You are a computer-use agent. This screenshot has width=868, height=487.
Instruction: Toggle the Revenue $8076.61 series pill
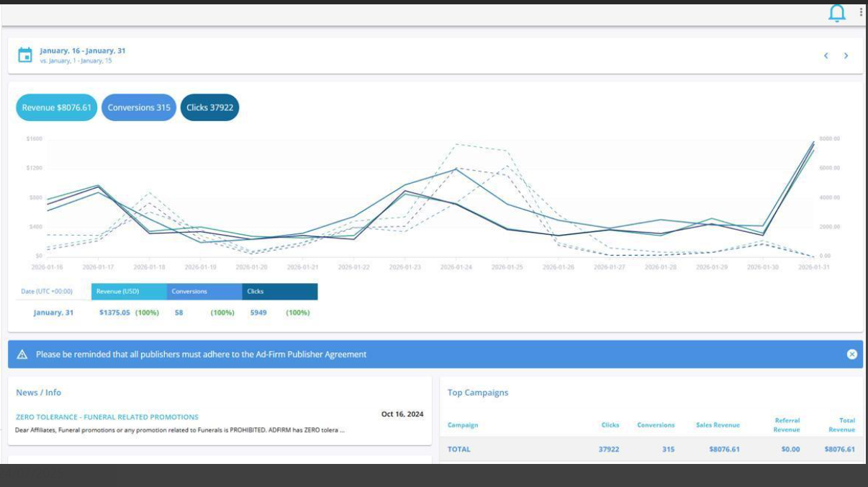(x=57, y=107)
